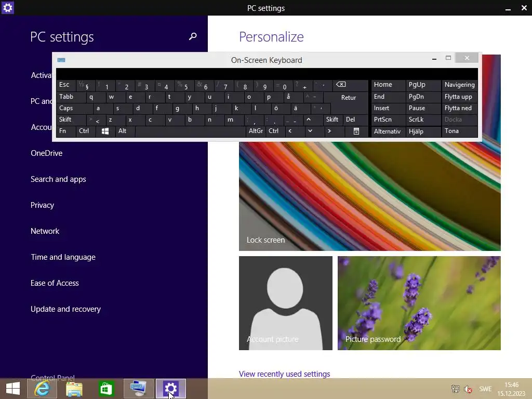Open the taskbar clock showing 15:46
The image size is (532, 399).
(x=511, y=389)
